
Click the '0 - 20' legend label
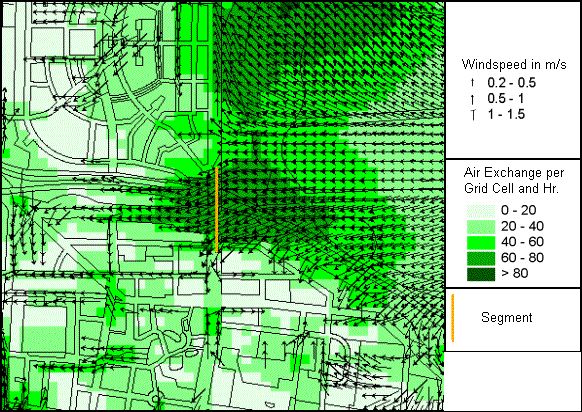click(519, 210)
